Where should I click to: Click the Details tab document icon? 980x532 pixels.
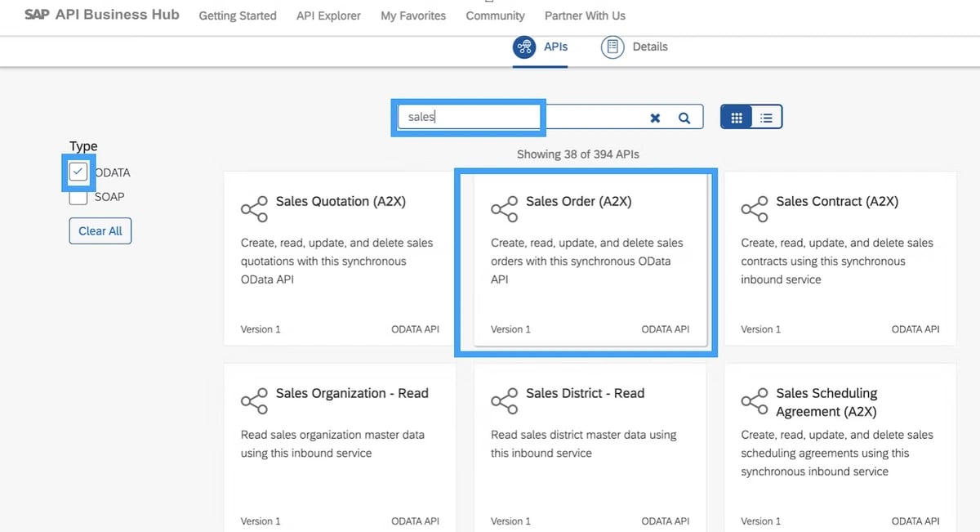point(612,47)
